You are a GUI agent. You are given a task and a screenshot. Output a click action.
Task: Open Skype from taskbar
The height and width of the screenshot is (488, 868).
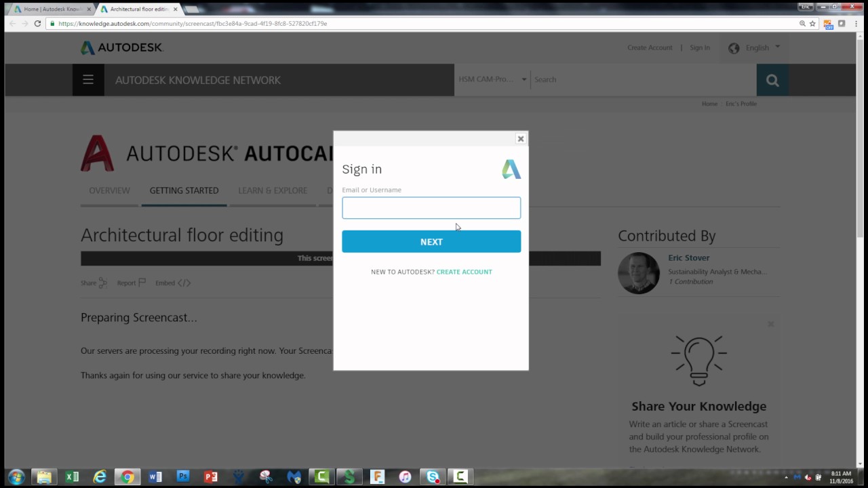tap(433, 476)
